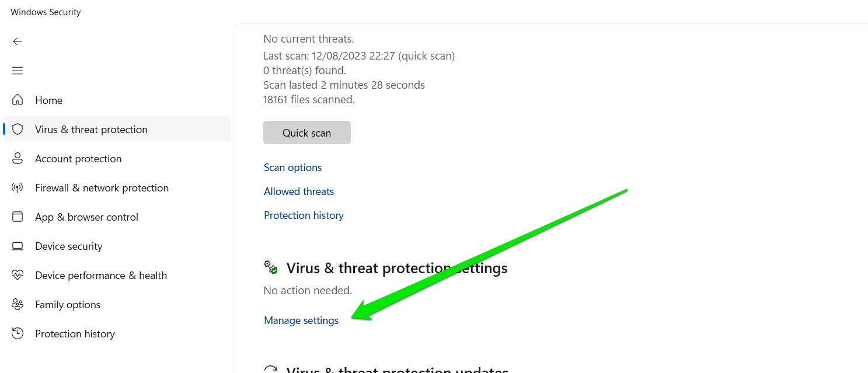Switch to Device security in the sidebar
The image size is (868, 373).
point(69,246)
